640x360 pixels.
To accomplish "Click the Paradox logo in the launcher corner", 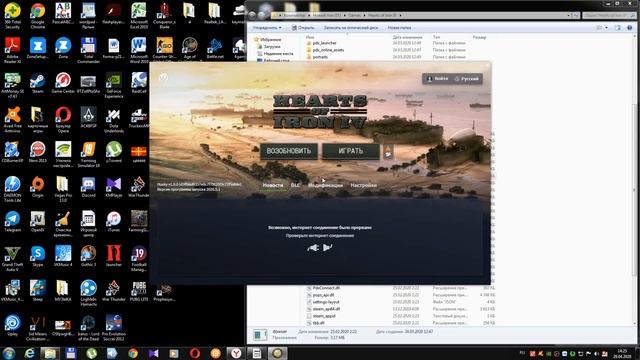I will click(x=163, y=77).
